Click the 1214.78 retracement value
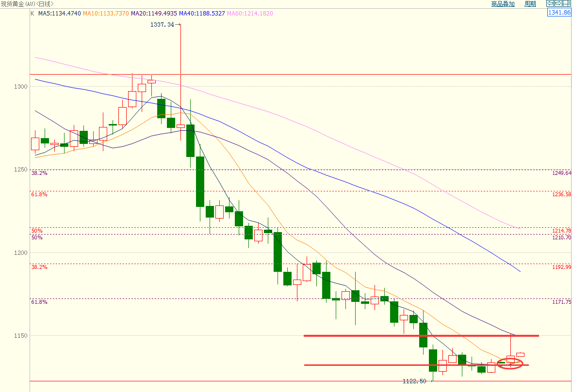 562,231
